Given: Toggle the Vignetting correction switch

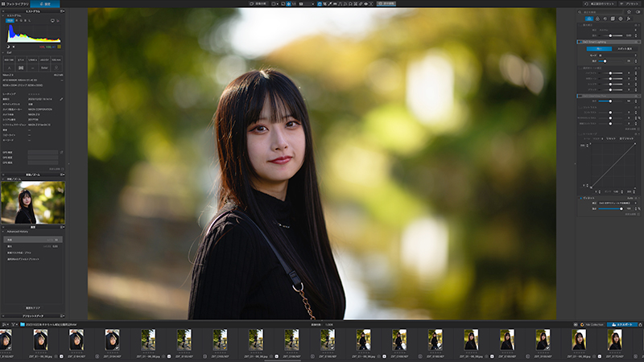Looking at the screenshot, I should pos(580,198).
